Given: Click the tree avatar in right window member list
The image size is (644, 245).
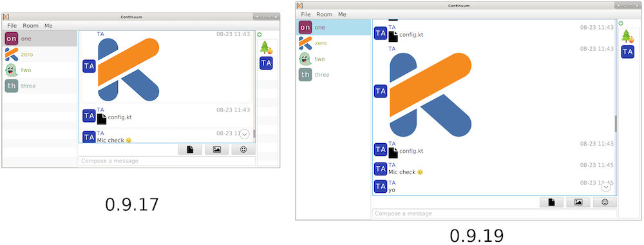Looking at the screenshot, I should (x=627, y=36).
